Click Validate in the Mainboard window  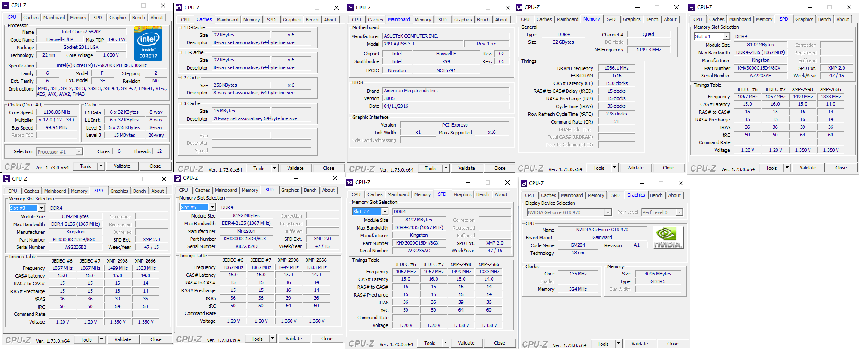467,168
